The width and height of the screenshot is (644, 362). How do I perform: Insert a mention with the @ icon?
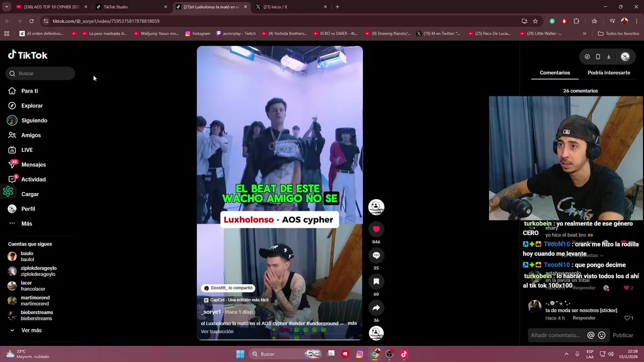click(591, 335)
